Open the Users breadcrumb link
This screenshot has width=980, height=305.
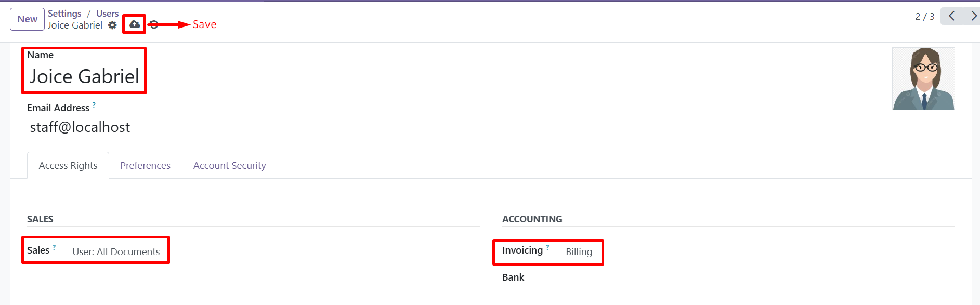[107, 13]
